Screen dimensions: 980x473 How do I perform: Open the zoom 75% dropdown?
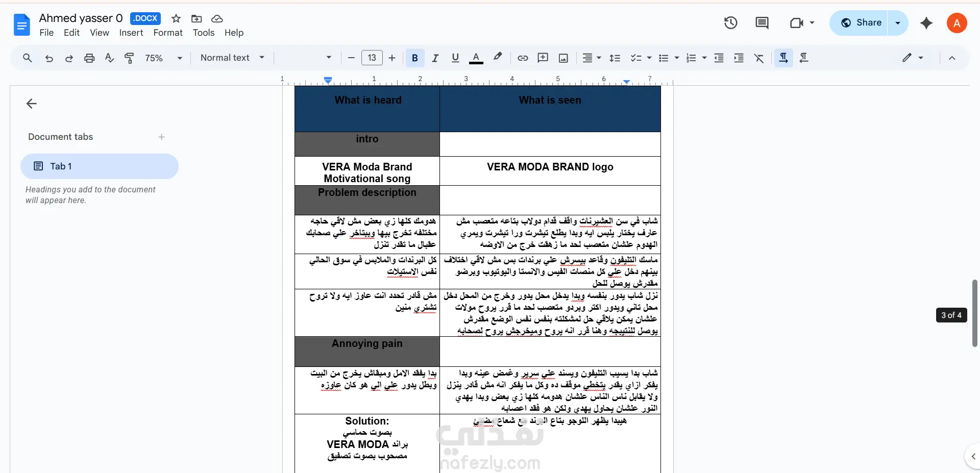click(163, 58)
